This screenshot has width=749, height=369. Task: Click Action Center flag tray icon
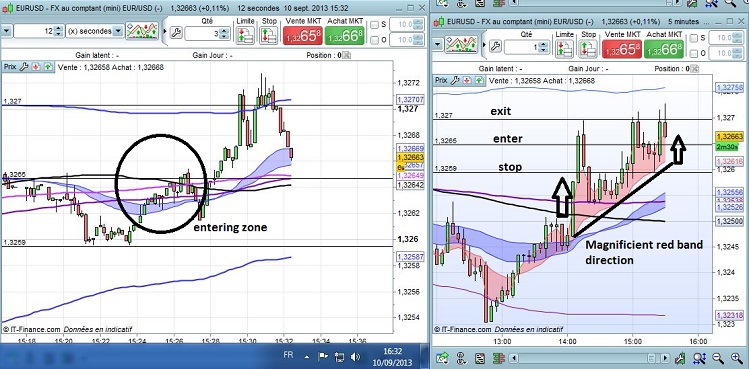[x=323, y=356]
